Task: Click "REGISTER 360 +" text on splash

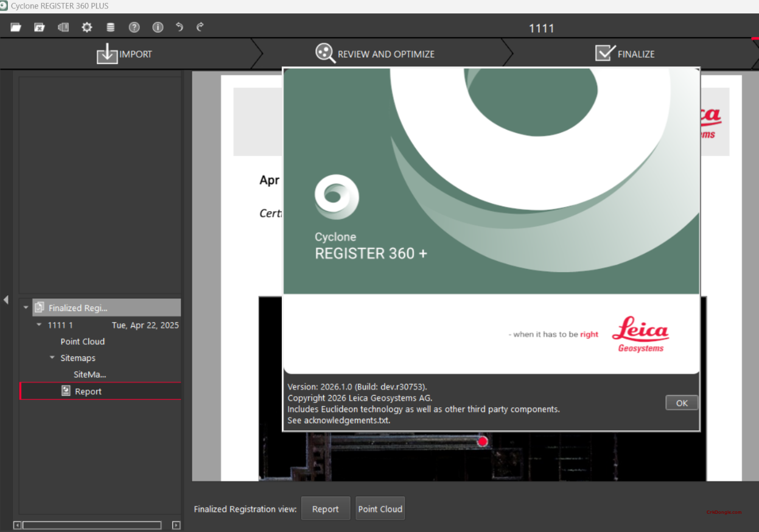Action: pyautogui.click(x=371, y=253)
